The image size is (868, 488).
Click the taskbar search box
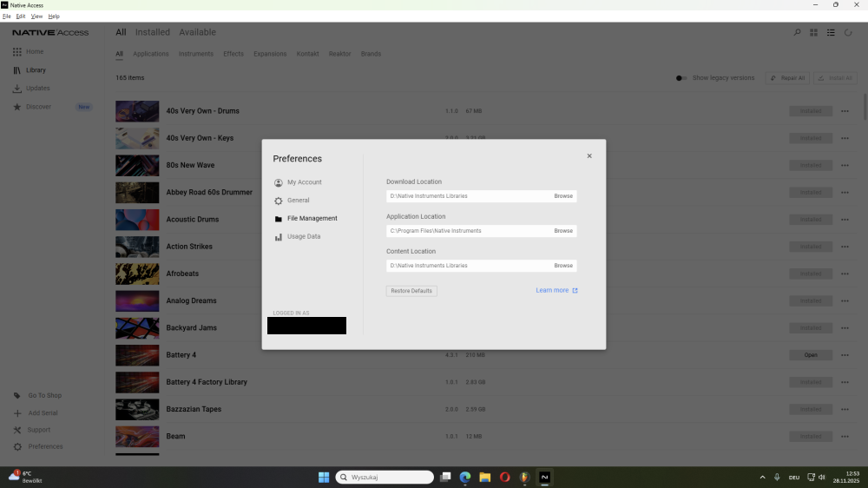click(x=385, y=477)
